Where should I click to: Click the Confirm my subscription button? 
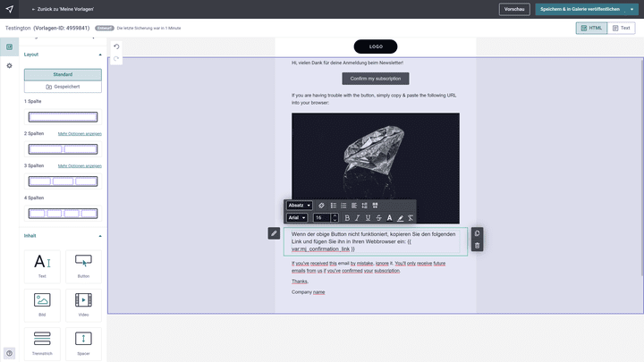(x=376, y=79)
